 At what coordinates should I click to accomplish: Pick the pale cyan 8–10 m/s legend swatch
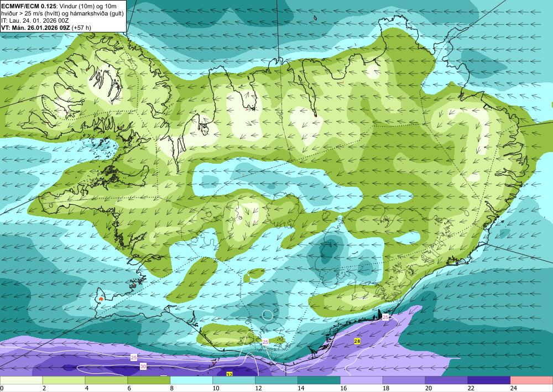191,380
